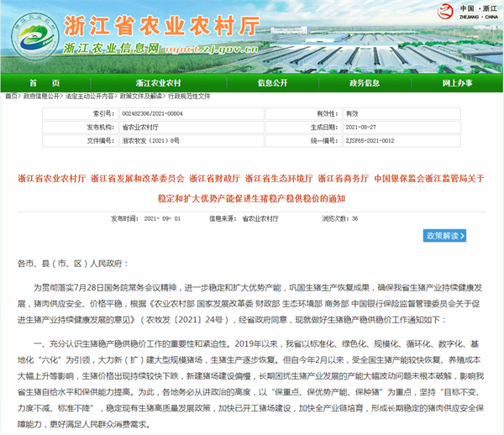Click the document number 浙农牧发〔2021〕8号 cell
This screenshot has height=435, width=504.
click(151, 139)
